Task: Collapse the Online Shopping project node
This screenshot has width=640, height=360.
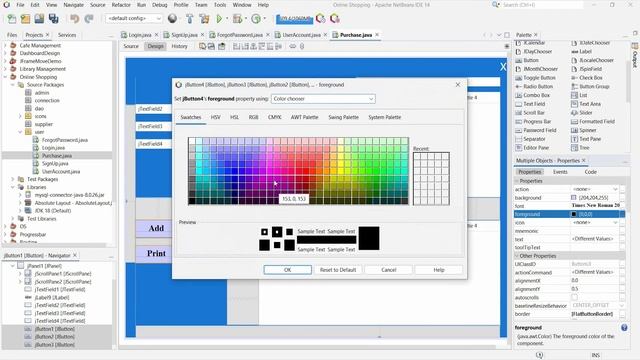Action: pos(5,77)
